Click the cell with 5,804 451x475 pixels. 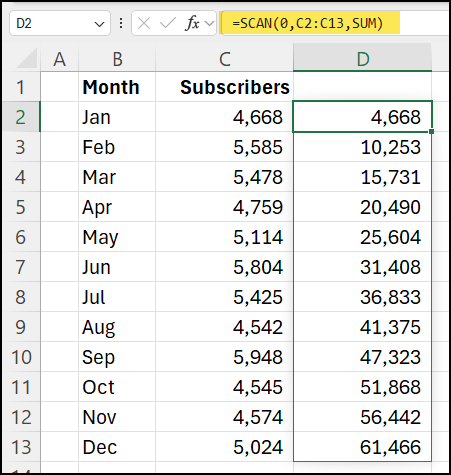[x=224, y=267]
